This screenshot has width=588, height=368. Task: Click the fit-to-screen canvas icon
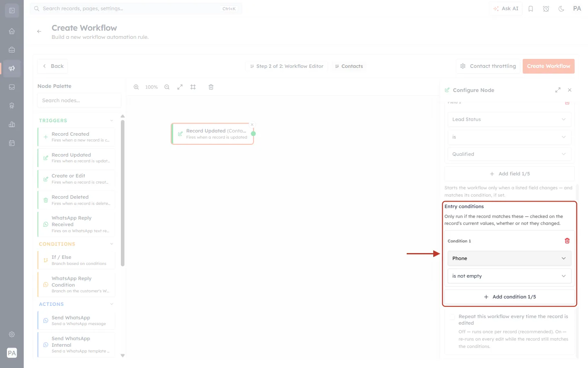(x=180, y=87)
